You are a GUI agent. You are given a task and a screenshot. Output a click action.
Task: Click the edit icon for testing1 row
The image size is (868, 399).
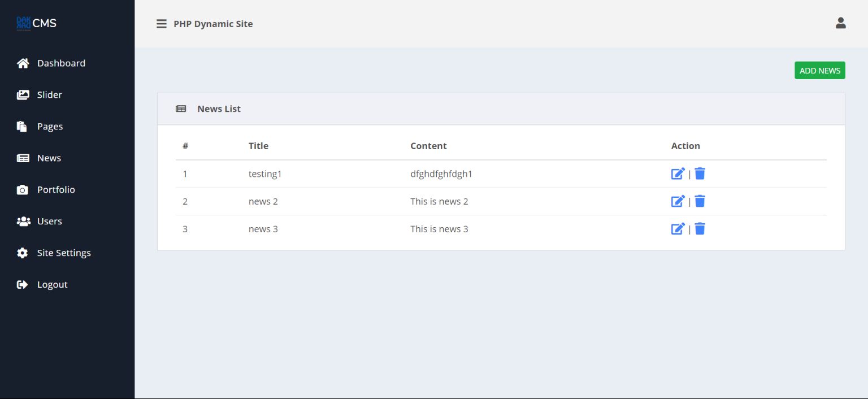point(678,174)
